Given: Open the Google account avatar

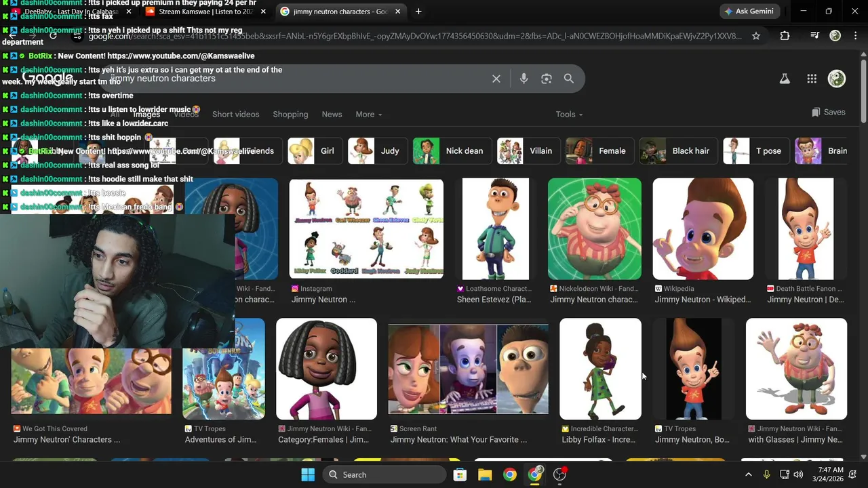Looking at the screenshot, I should (837, 79).
